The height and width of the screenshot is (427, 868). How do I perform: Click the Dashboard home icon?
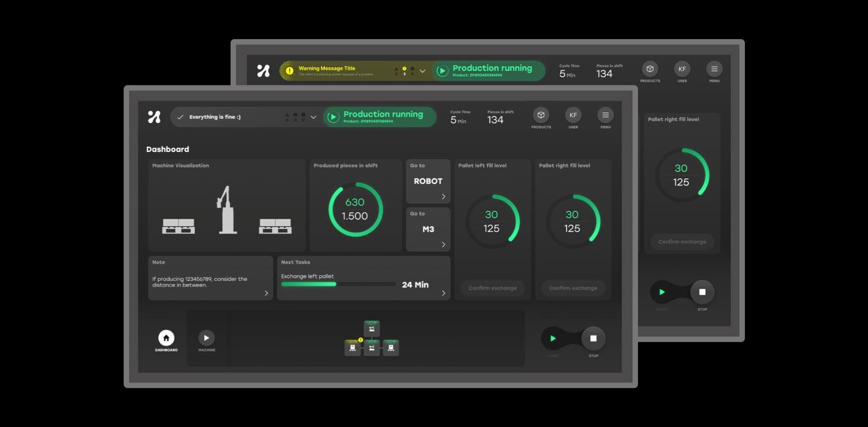click(x=166, y=338)
